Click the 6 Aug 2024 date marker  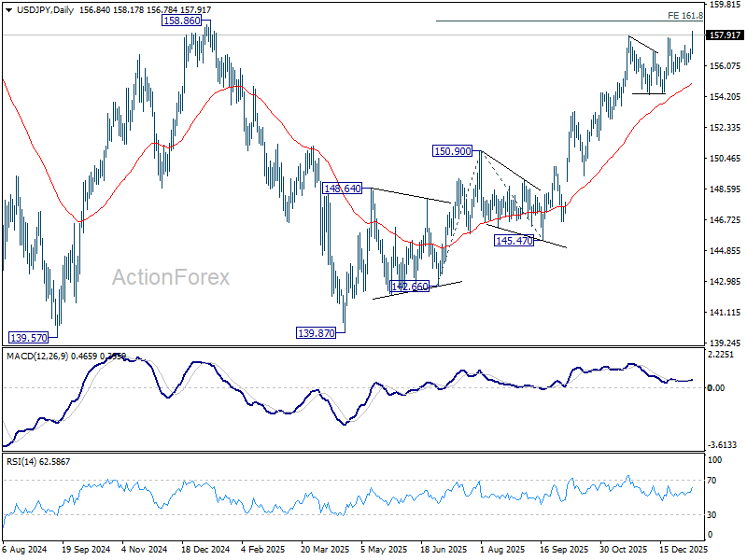click(x=25, y=549)
